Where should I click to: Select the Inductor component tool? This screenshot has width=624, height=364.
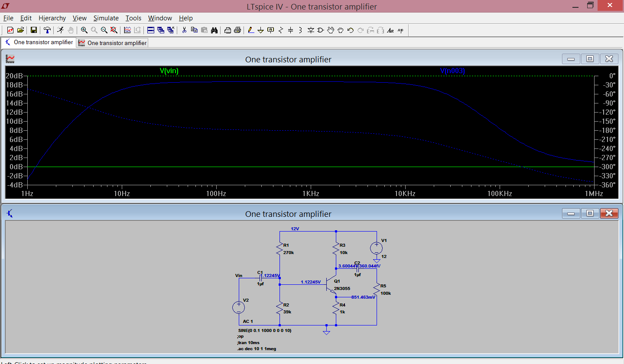pos(300,30)
